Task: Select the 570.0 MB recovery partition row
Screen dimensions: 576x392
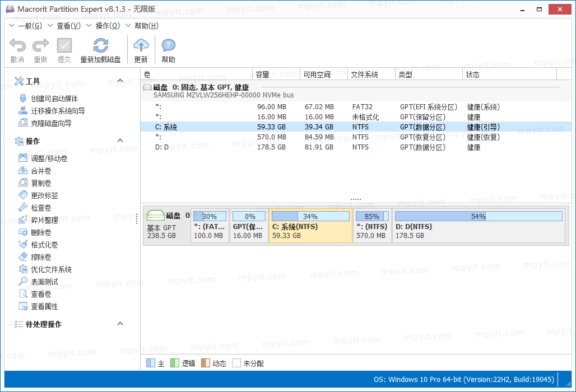Action: click(356, 137)
